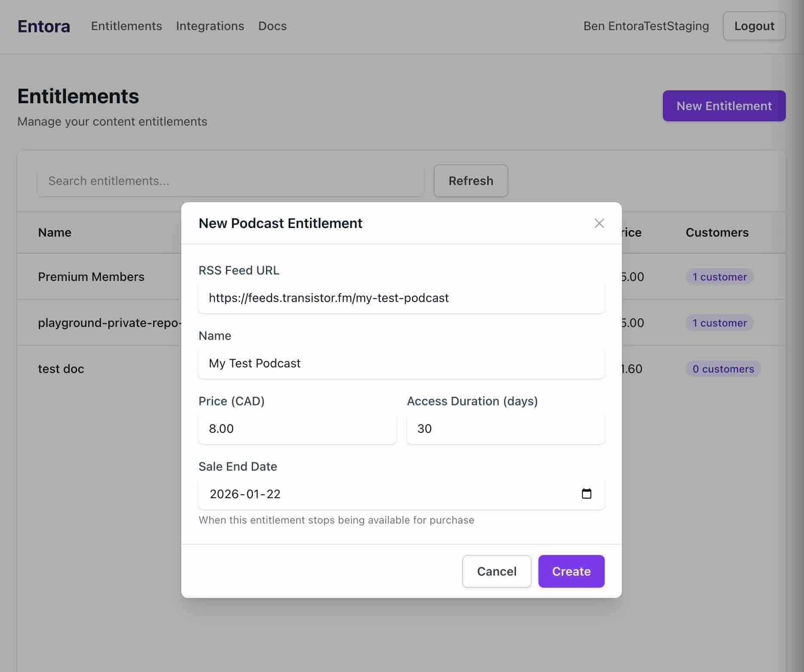The image size is (804, 672).
Task: Click the 1 customer badge for Premium Members
Action: [719, 277]
